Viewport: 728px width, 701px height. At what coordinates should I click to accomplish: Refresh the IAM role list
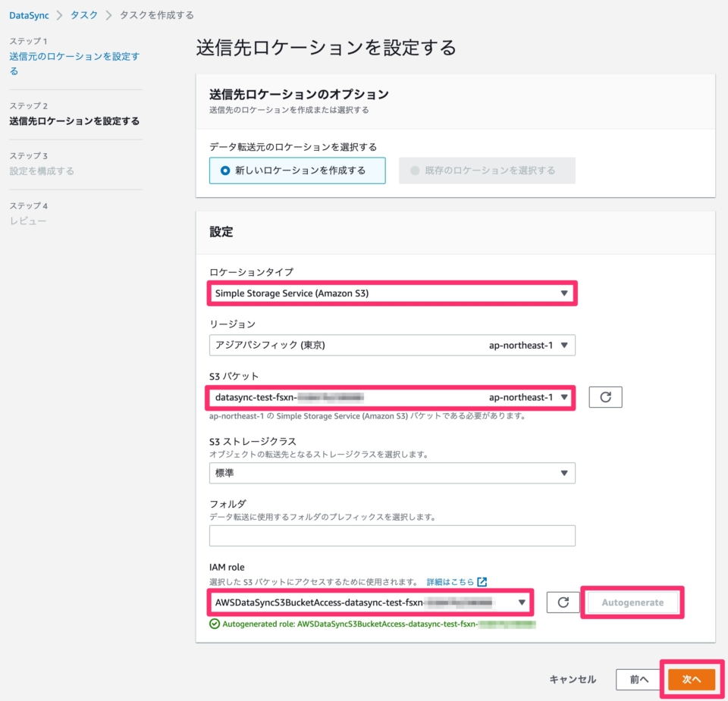click(561, 602)
